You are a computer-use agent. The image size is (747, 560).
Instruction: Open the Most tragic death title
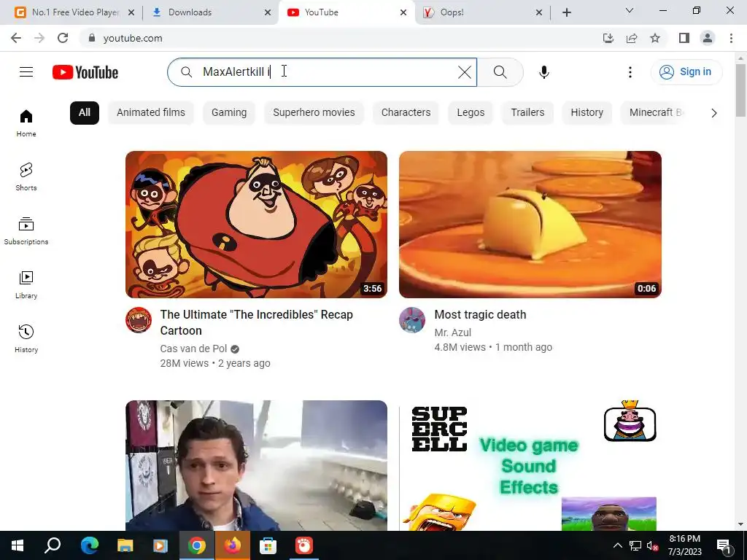[480, 315]
